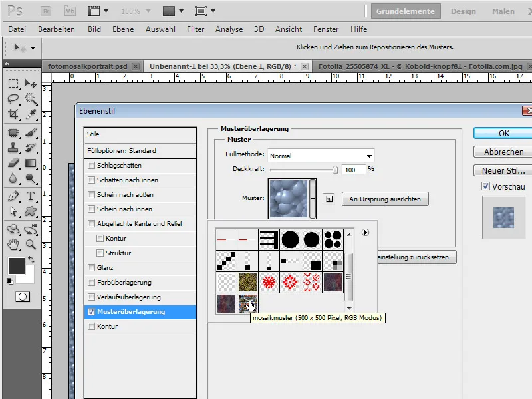Uncheck the Musterüberlagerung checkbox

tap(91, 311)
